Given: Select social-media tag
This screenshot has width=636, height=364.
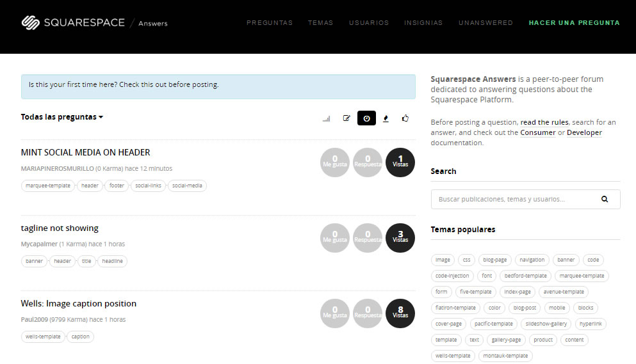Looking at the screenshot, I should [187, 186].
